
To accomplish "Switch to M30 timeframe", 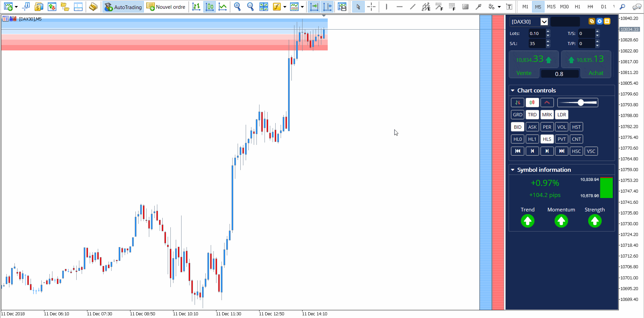I will [564, 7].
